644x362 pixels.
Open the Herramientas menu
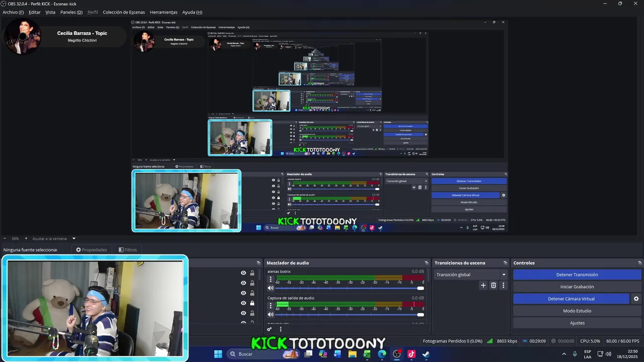click(164, 12)
